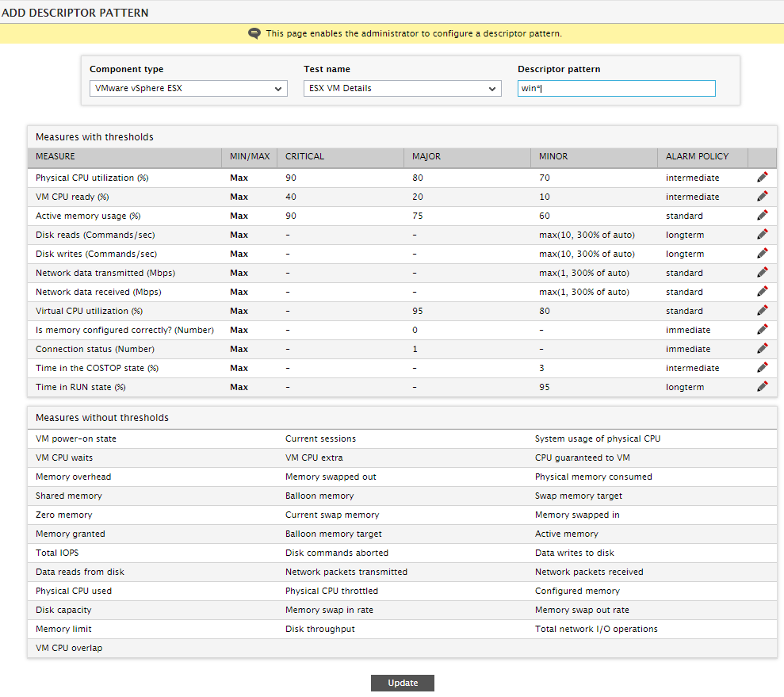Edit thresholds for Network data received (Mbps)
The width and height of the screenshot is (784, 697).
tap(762, 292)
